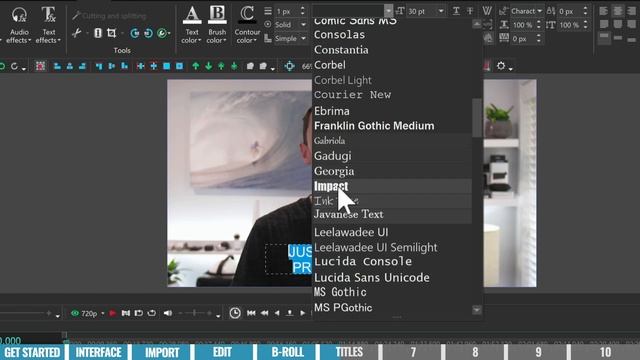Open the settings gear dropdown

click(x=504, y=66)
